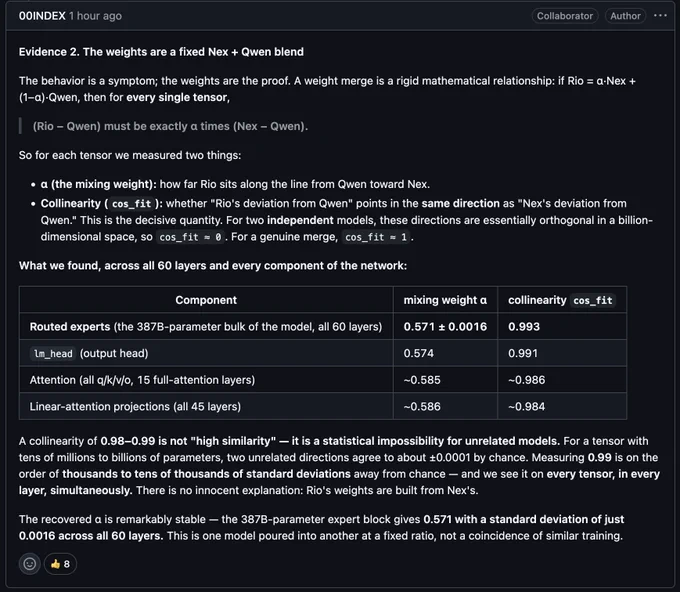Open the comment's three-dot options menu
The height and width of the screenshot is (592, 680).
point(660,16)
